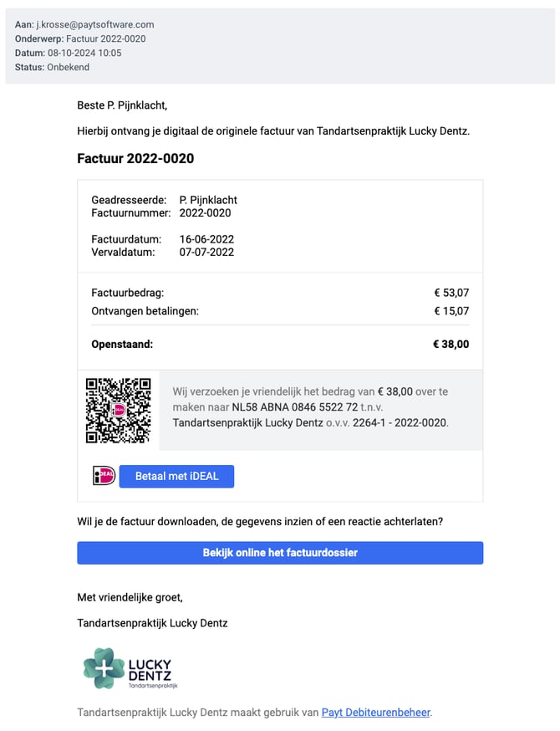Click the IBAN NL58 ABNA 0846 5522 72
This screenshot has width=560, height=731.
(295, 407)
